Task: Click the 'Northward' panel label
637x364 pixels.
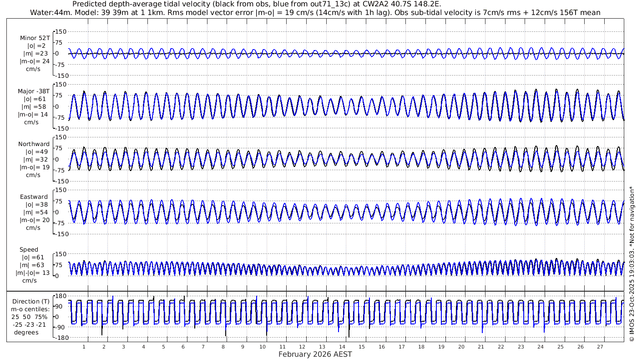Action: [x=34, y=144]
